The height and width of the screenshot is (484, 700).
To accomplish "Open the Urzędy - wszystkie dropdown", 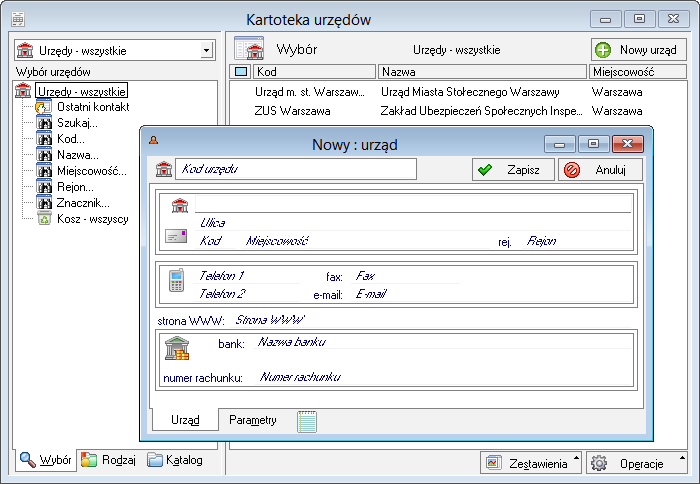I will [x=206, y=50].
